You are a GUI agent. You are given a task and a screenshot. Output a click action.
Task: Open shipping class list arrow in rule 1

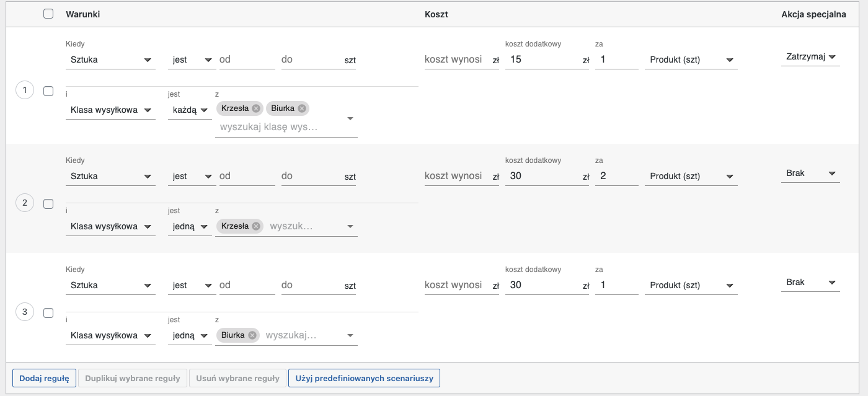[x=350, y=118]
